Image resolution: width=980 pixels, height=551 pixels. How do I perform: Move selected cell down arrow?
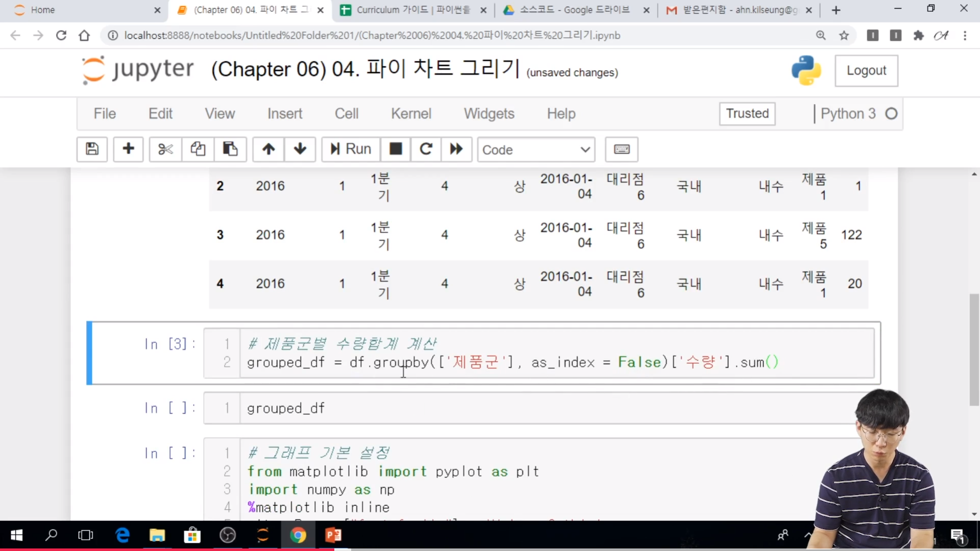tap(300, 149)
